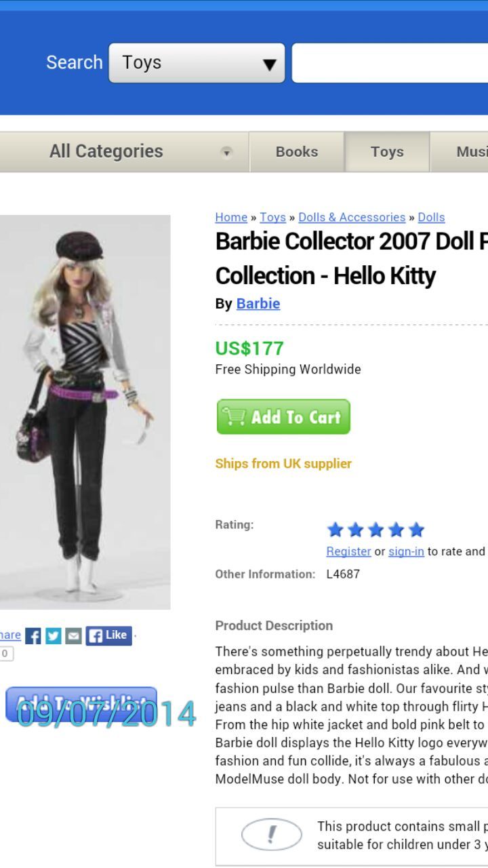Open the Dolls breadcrumb link
This screenshot has width=488, height=868.
(431, 217)
